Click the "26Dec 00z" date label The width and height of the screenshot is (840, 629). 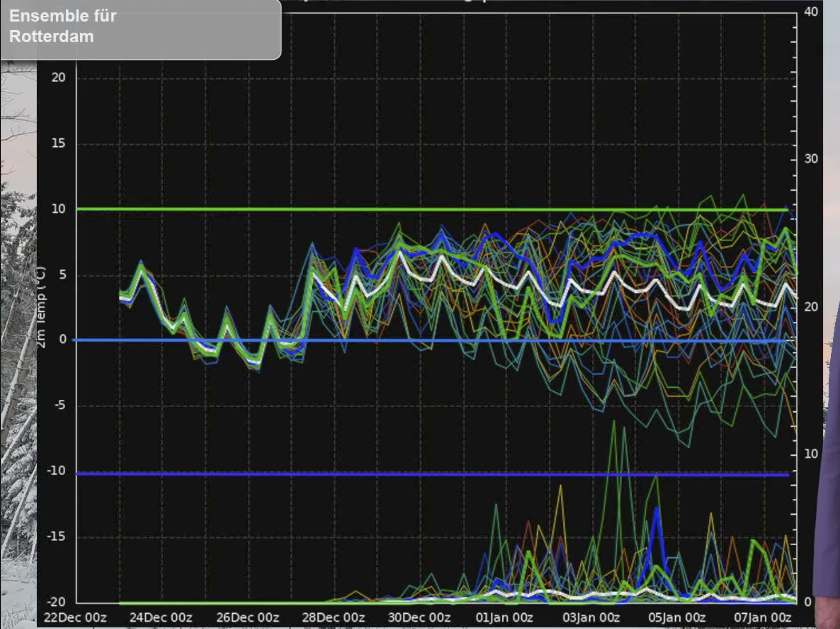[x=248, y=617]
